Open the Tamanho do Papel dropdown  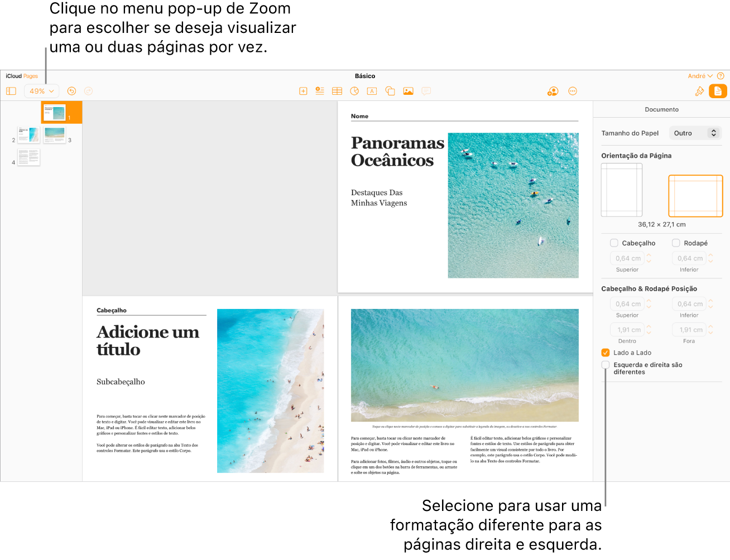pos(695,133)
